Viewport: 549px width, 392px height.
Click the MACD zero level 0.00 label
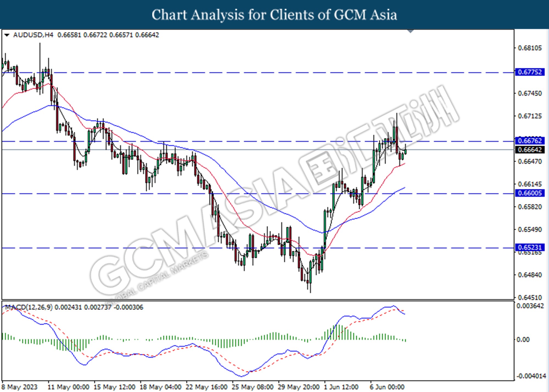(x=523, y=340)
